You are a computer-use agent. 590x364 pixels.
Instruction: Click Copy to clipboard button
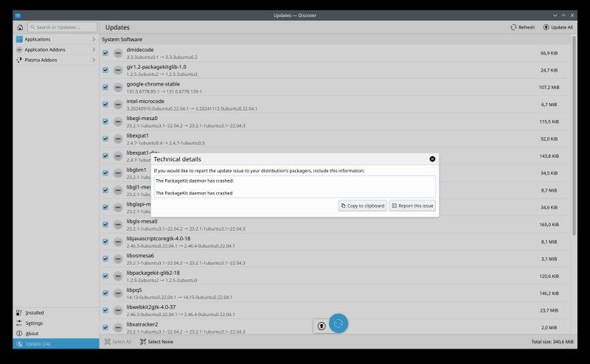pyautogui.click(x=362, y=206)
